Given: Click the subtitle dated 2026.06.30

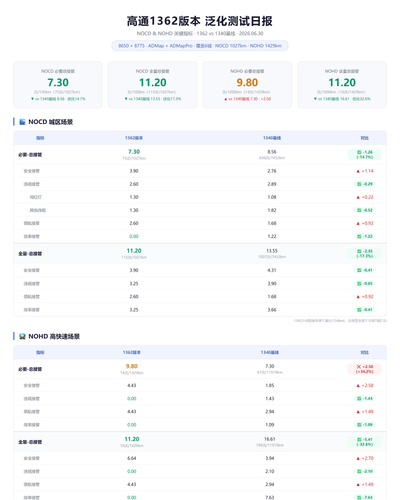Looking at the screenshot, I should pyautogui.click(x=200, y=34).
